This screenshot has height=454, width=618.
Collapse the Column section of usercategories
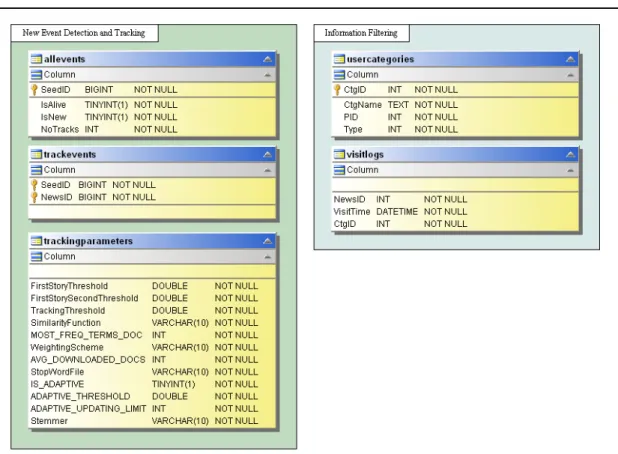tap(570, 75)
